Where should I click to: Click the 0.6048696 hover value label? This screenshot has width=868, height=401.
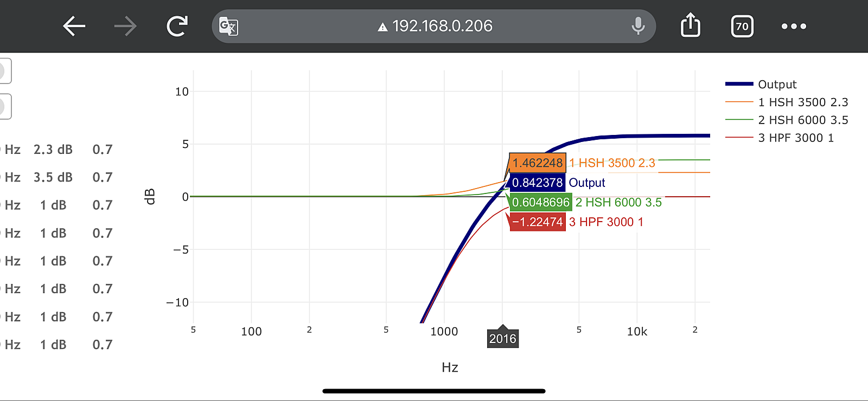(x=541, y=202)
